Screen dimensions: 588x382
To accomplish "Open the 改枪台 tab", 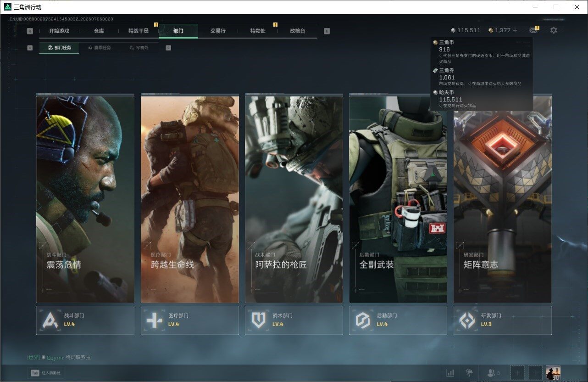I will (297, 31).
